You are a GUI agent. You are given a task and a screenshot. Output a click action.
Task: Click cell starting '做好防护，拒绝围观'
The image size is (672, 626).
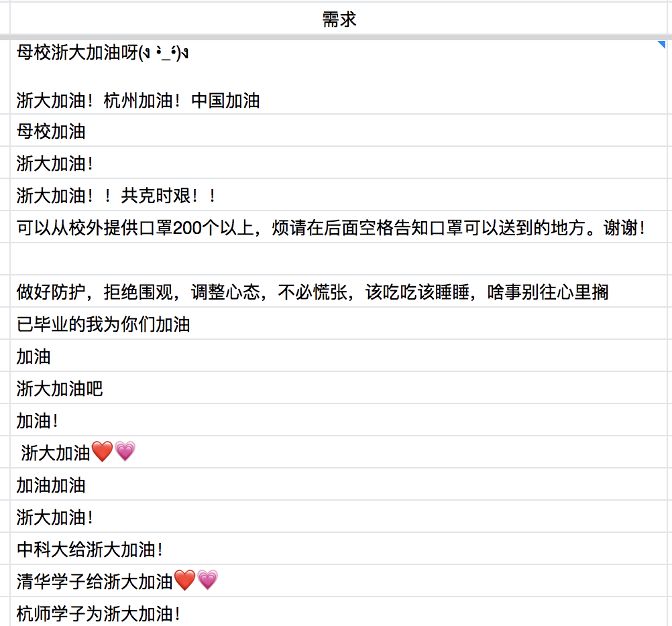(339, 292)
